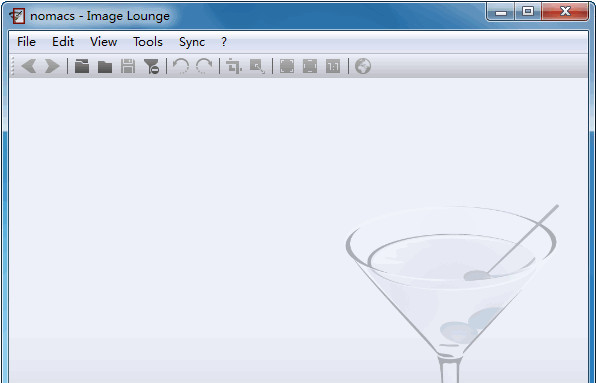
Task: Rotate image counter-clockwise icon
Action: click(181, 66)
